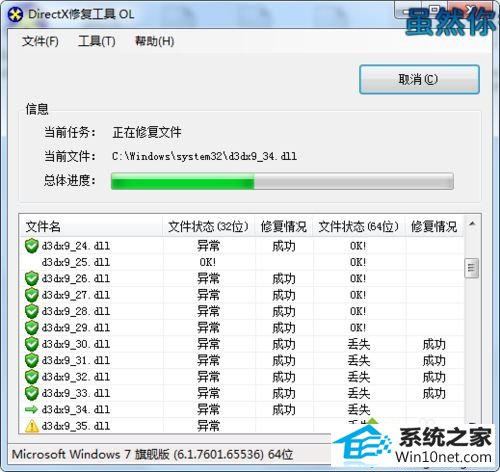
Task: Click the green shield icon for d3dx9_33.dll
Action: coord(32,393)
